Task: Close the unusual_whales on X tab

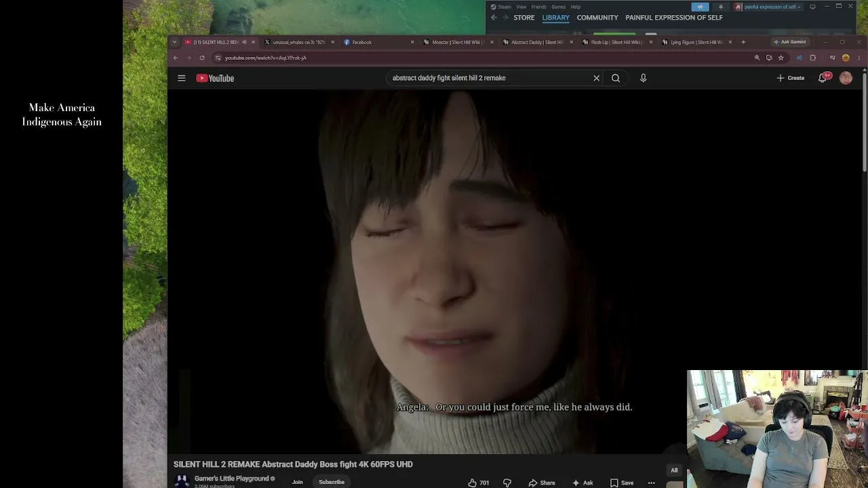Action: point(332,42)
